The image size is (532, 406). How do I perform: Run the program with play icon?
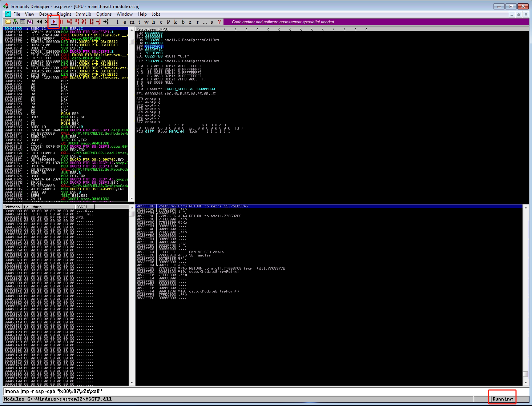coord(54,22)
